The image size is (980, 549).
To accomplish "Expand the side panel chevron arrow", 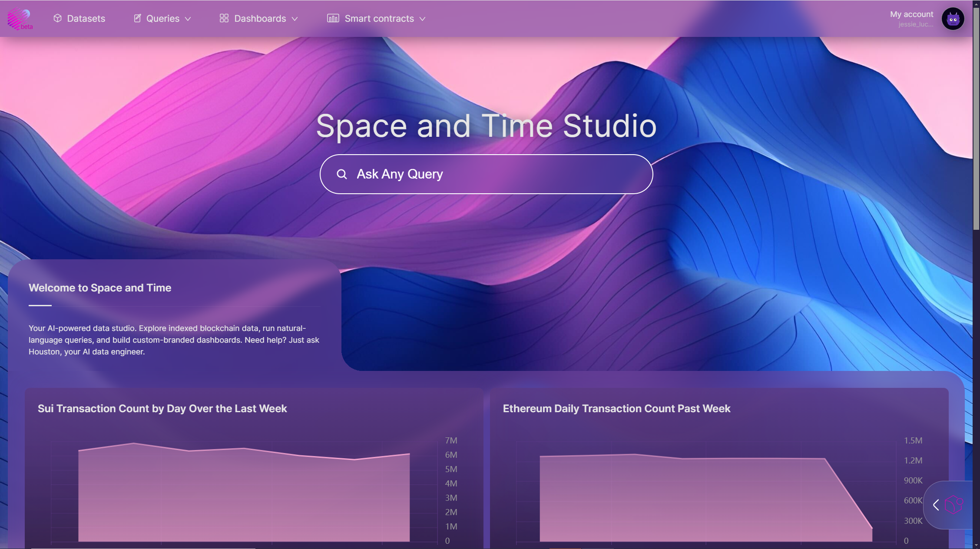I will point(936,505).
